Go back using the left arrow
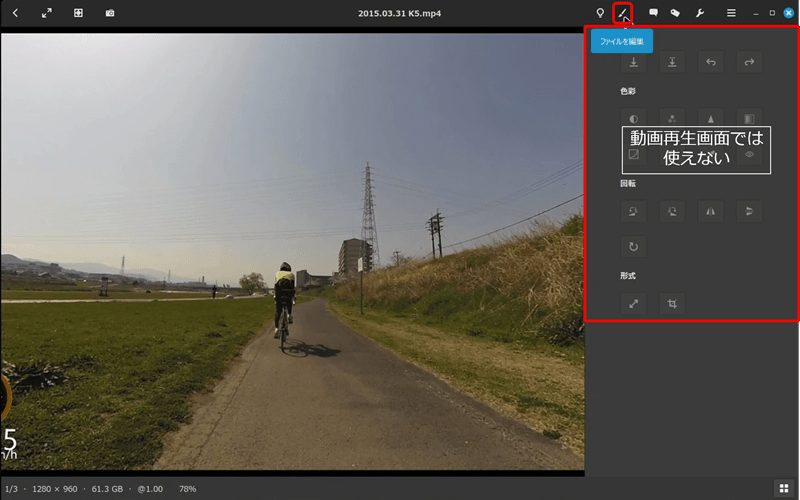Viewport: 800px width, 500px height. click(15, 13)
